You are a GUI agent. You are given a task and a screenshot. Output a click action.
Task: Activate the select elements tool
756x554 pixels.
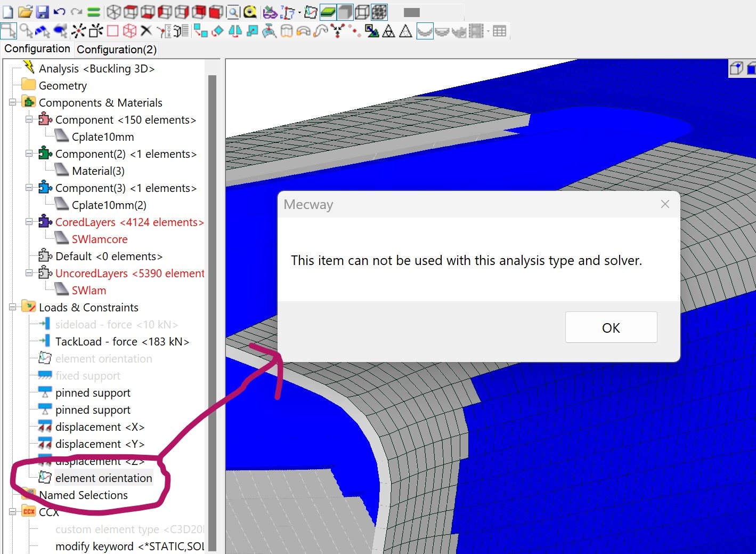click(60, 30)
